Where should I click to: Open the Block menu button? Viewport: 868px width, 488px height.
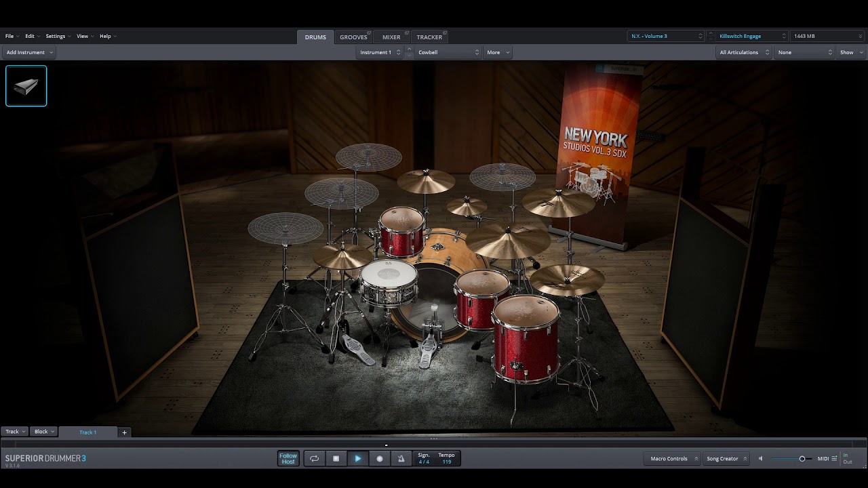pos(44,432)
